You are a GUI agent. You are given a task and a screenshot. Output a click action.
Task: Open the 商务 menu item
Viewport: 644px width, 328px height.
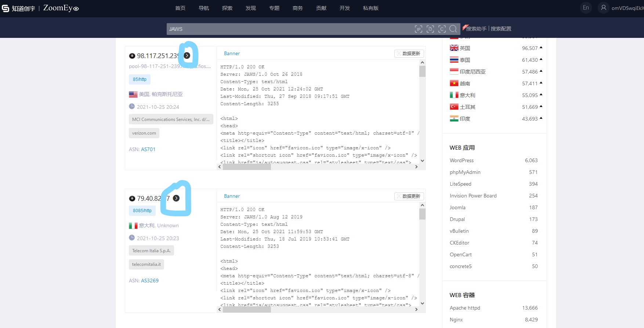tap(298, 8)
